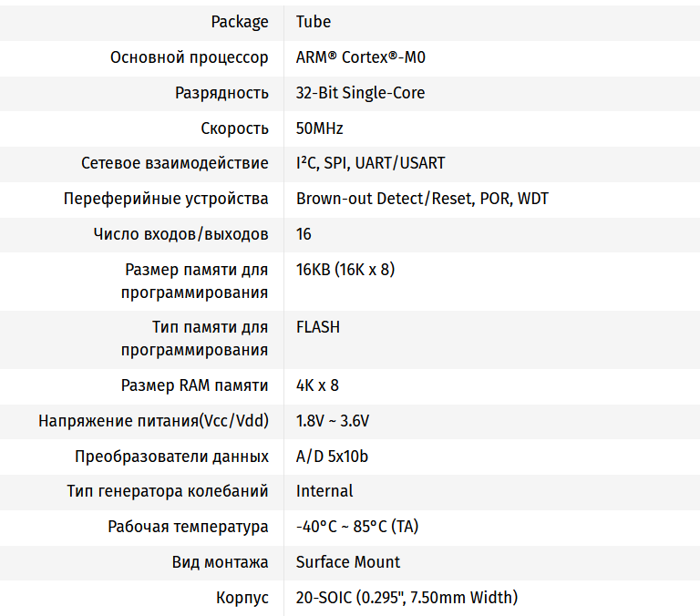This screenshot has height=616, width=700.
Task: Select the '32-Bit Single-Core' value
Action: (360, 93)
